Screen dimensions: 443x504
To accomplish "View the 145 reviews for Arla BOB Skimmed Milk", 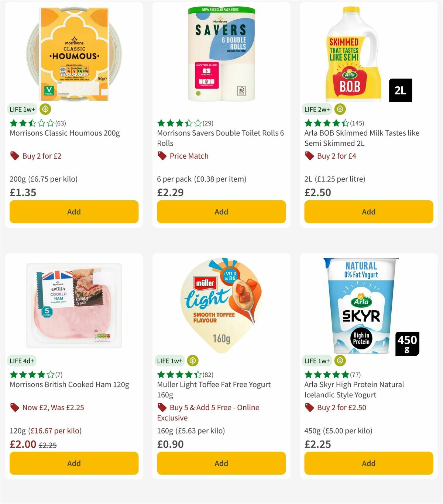I will coord(356,123).
